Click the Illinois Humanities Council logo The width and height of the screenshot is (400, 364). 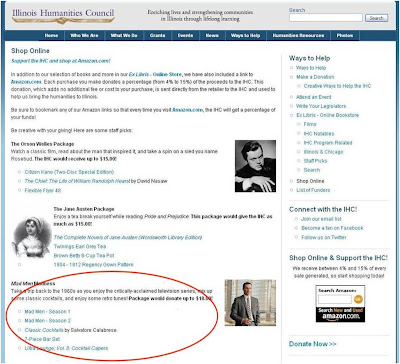click(63, 16)
